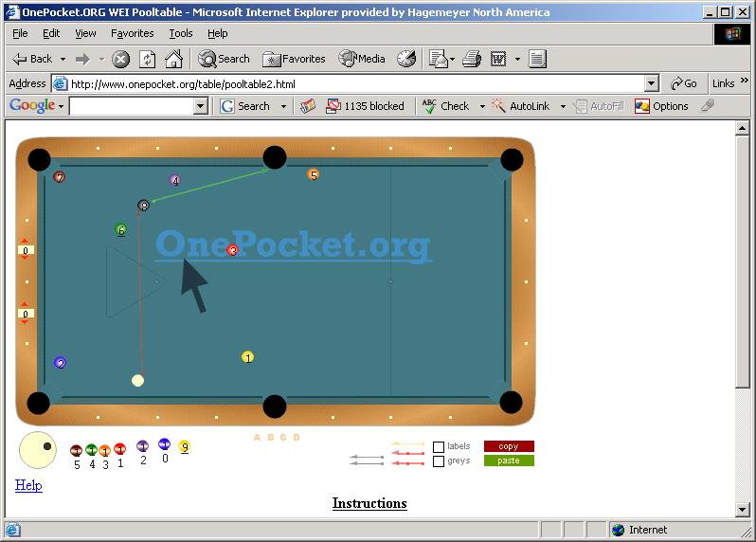Click the copy button
The image size is (756, 542).
click(509, 446)
